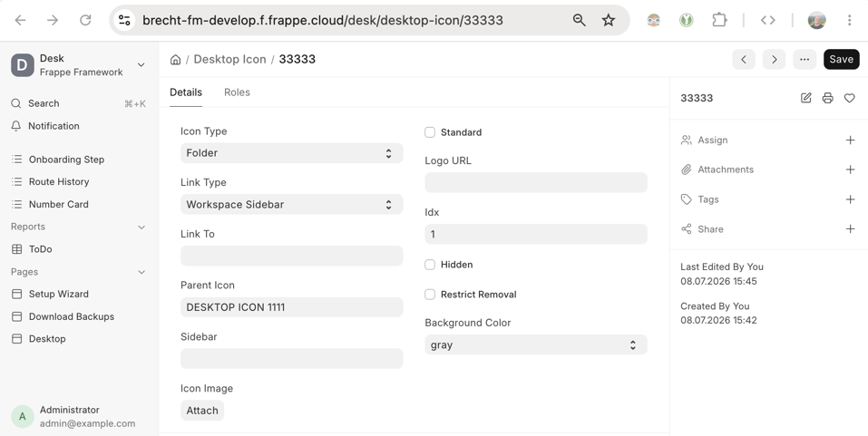
Task: Click the edit pencil icon beside 33333
Action: 806,98
